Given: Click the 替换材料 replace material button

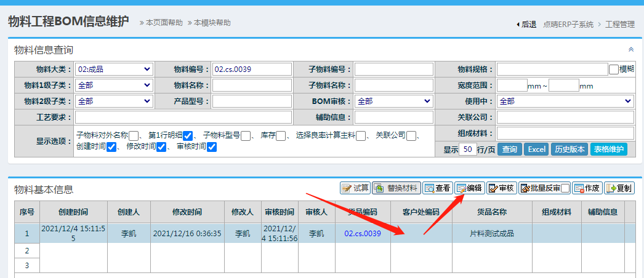Looking at the screenshot, I should click(396, 188).
